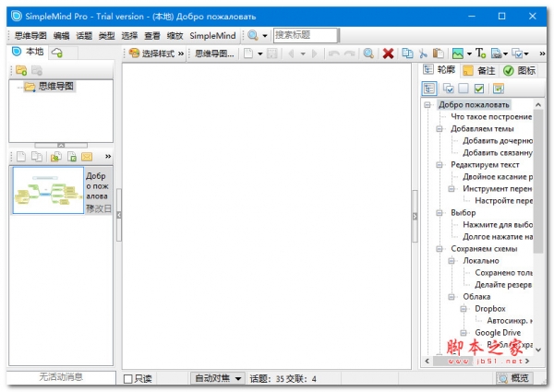The width and height of the screenshot is (554, 392).
Task: Click the undo arrow icon
Action: tap(334, 53)
